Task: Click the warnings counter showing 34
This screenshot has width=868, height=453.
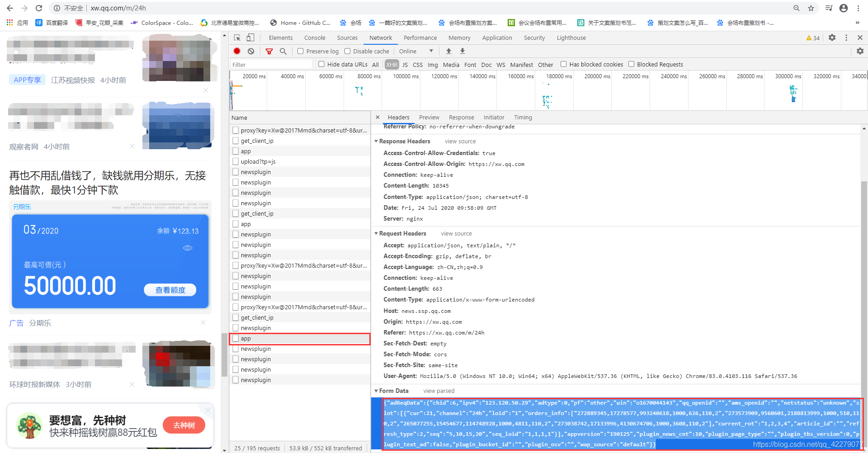Action: 813,38
